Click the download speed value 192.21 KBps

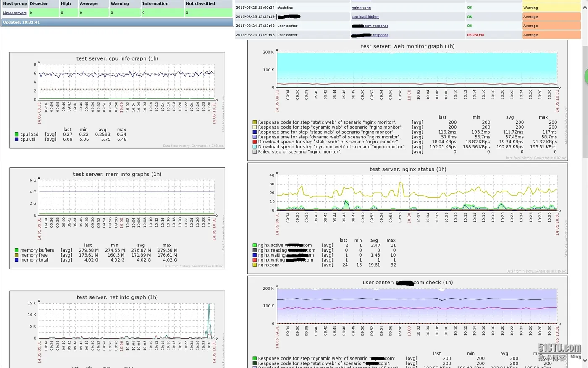coord(443,147)
